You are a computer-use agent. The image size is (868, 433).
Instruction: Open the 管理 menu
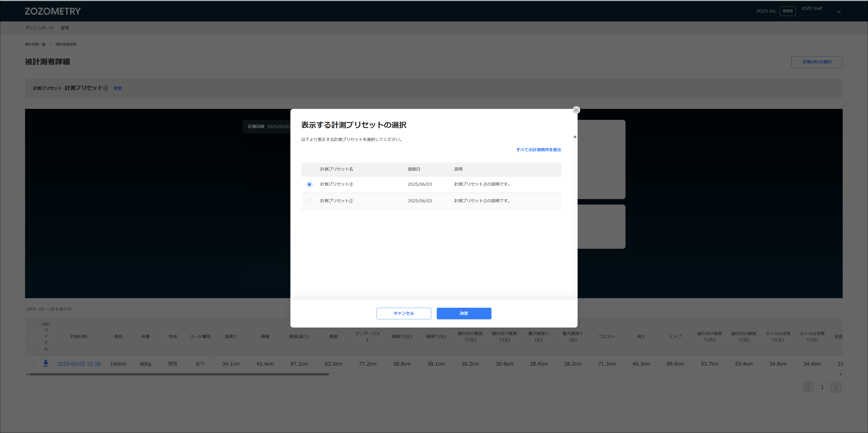(65, 28)
